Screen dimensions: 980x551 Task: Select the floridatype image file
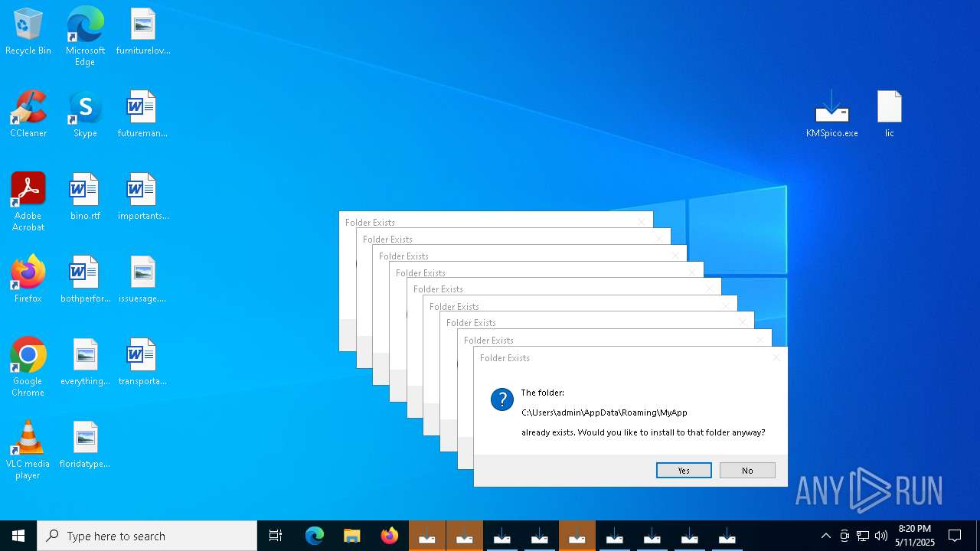pyautogui.click(x=85, y=445)
